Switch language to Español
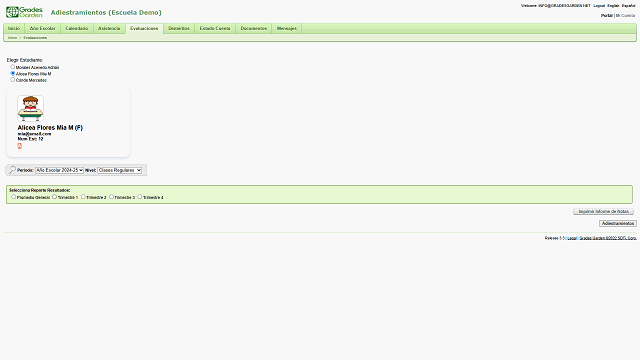This screenshot has height=360, width=640. pyautogui.click(x=628, y=6)
